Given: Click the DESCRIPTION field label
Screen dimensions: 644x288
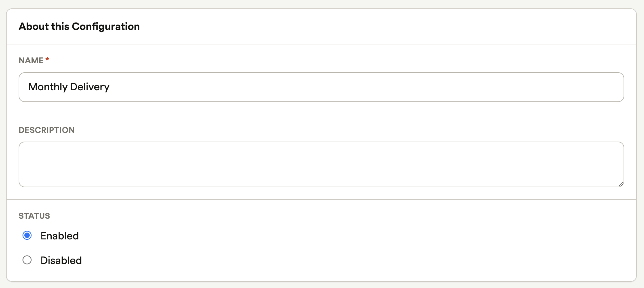Looking at the screenshot, I should coord(47,130).
